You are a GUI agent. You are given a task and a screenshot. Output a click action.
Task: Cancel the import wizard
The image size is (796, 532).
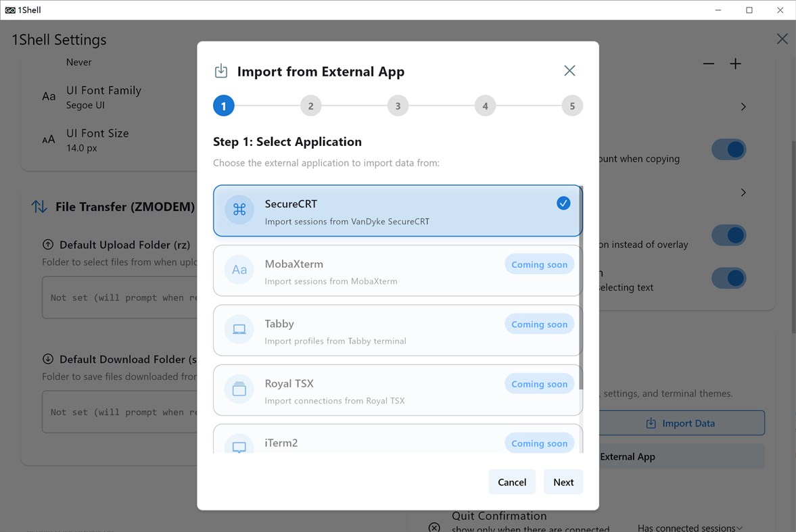click(x=512, y=482)
